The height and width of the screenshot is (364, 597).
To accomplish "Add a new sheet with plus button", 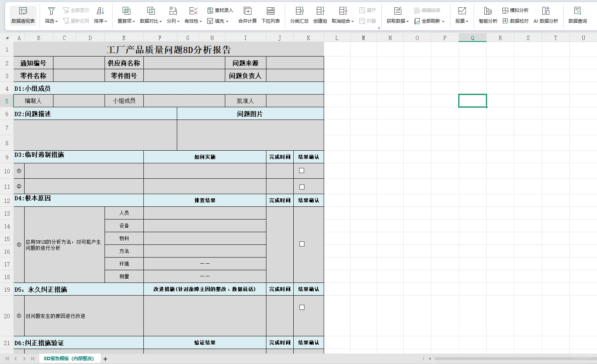I will [105, 359].
